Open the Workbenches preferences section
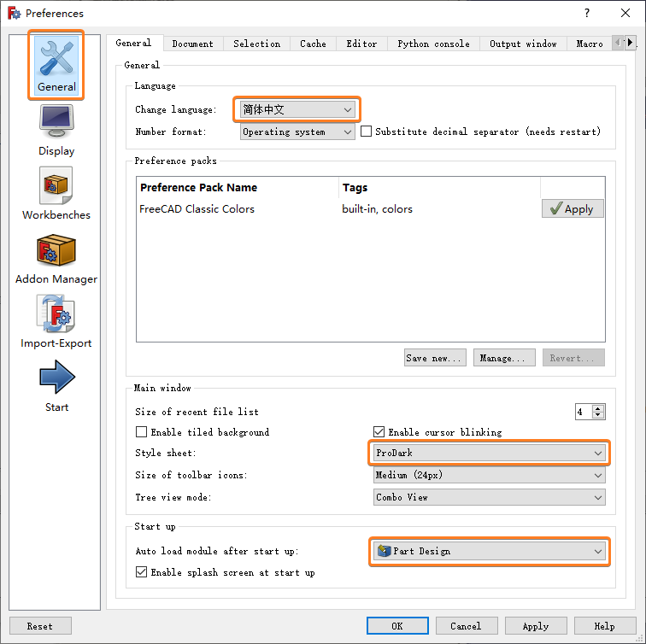The height and width of the screenshot is (644, 646). (x=56, y=194)
